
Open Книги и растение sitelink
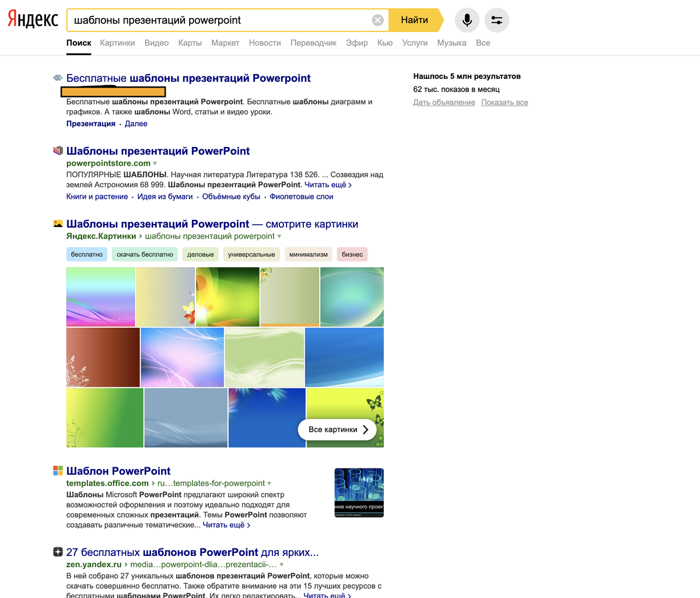[97, 197]
